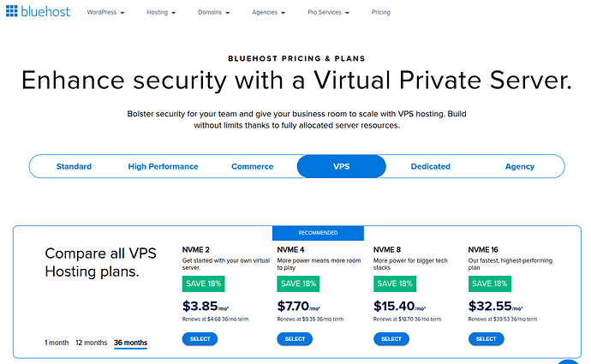This screenshot has width=591, height=364.
Task: Expand the WordPress dropdown menu
Action: click(106, 14)
